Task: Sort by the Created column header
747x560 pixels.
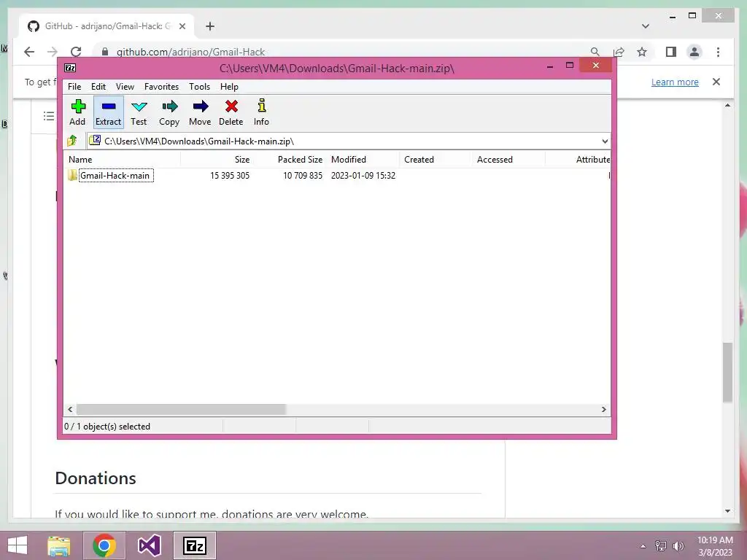Action: coord(436,160)
